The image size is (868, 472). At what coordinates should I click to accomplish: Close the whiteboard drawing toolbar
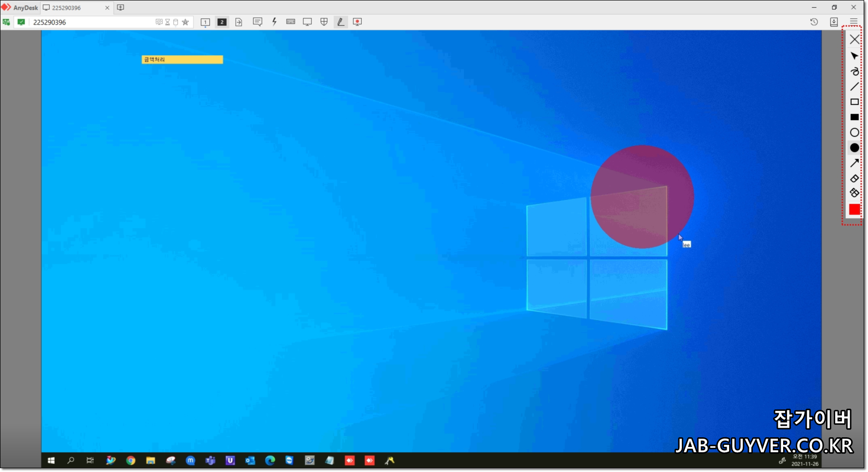[854, 40]
